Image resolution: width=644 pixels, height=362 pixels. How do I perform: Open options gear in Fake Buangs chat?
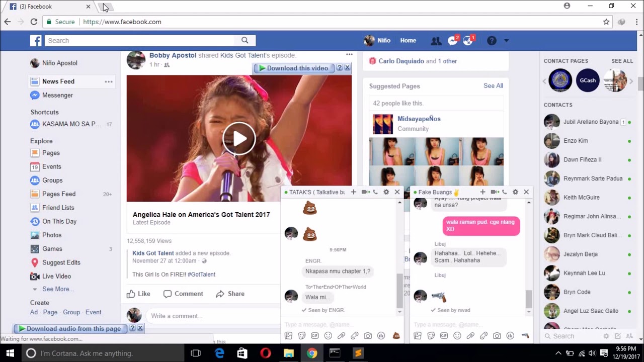[515, 192]
